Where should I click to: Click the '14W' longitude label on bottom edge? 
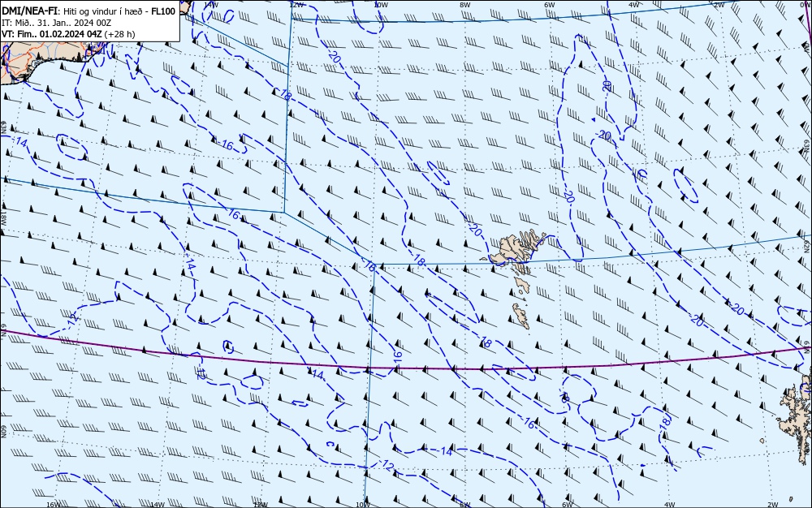coord(158,505)
